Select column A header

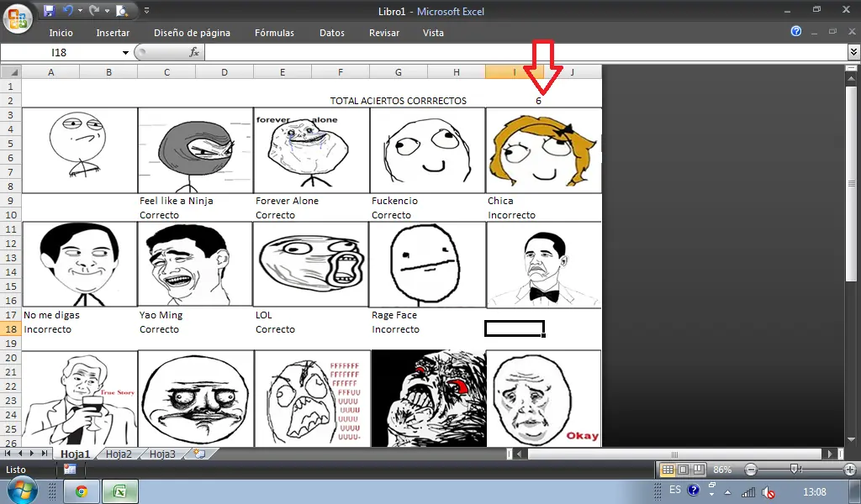click(50, 72)
